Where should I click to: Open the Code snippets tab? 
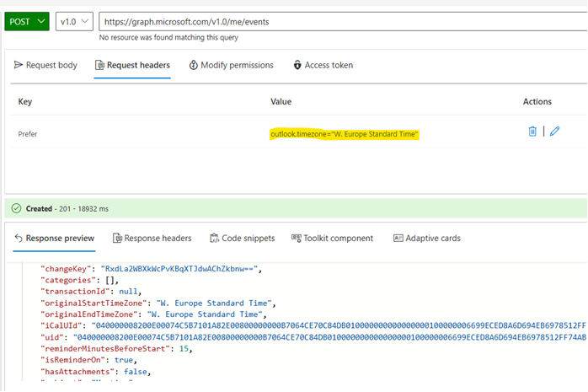click(x=243, y=239)
